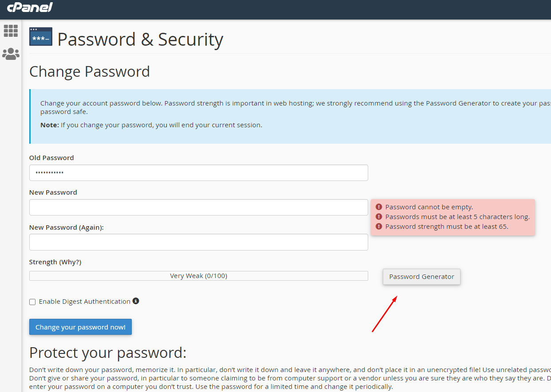Click error icon beside 'Password cannot be empty'
This screenshot has height=392, width=551.
379,207
